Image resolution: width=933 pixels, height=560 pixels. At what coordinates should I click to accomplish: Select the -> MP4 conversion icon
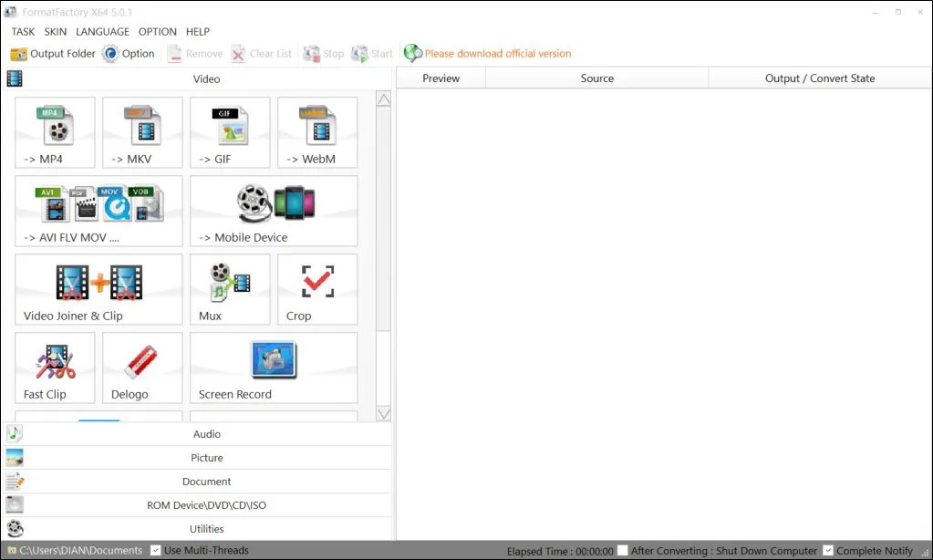coord(55,132)
